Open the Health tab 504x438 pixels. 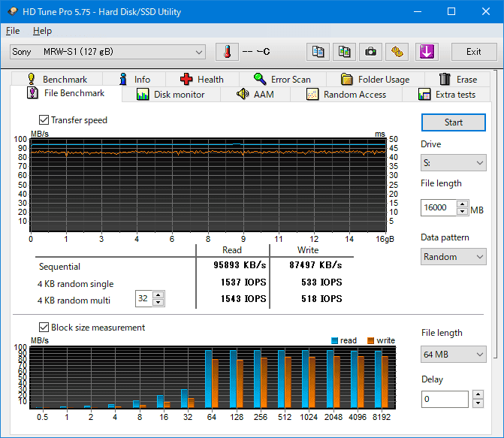click(201, 79)
